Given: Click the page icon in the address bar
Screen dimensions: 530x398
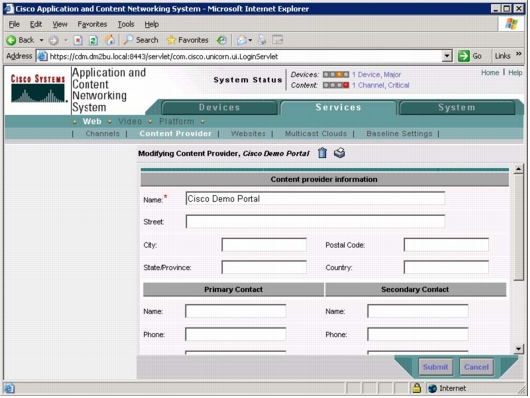Looking at the screenshot, I should coord(42,56).
